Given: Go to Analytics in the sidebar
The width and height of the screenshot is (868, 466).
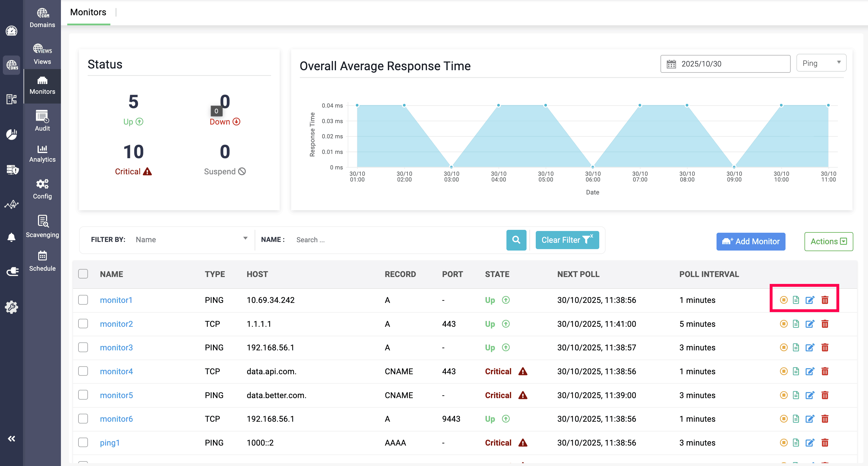Looking at the screenshot, I should pos(42,153).
